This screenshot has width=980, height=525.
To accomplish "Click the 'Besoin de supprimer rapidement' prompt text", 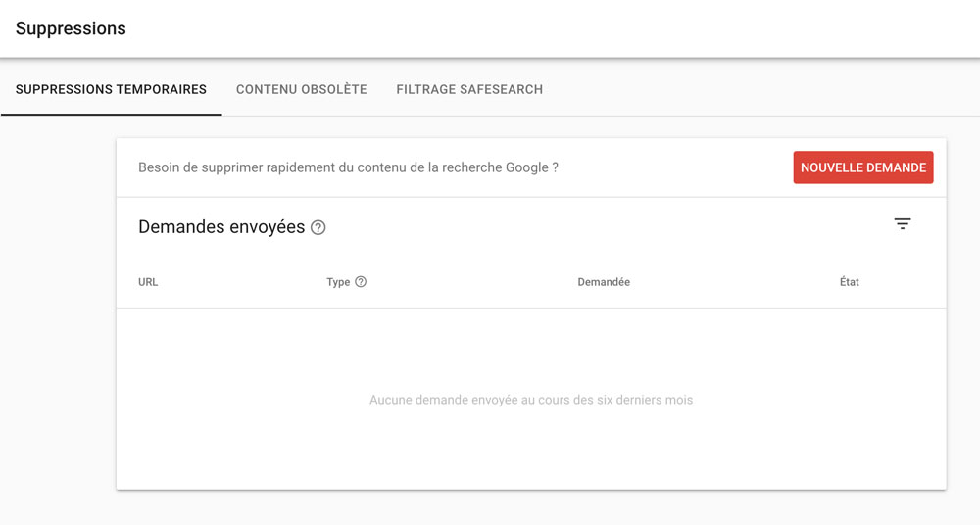I will coord(348,167).
